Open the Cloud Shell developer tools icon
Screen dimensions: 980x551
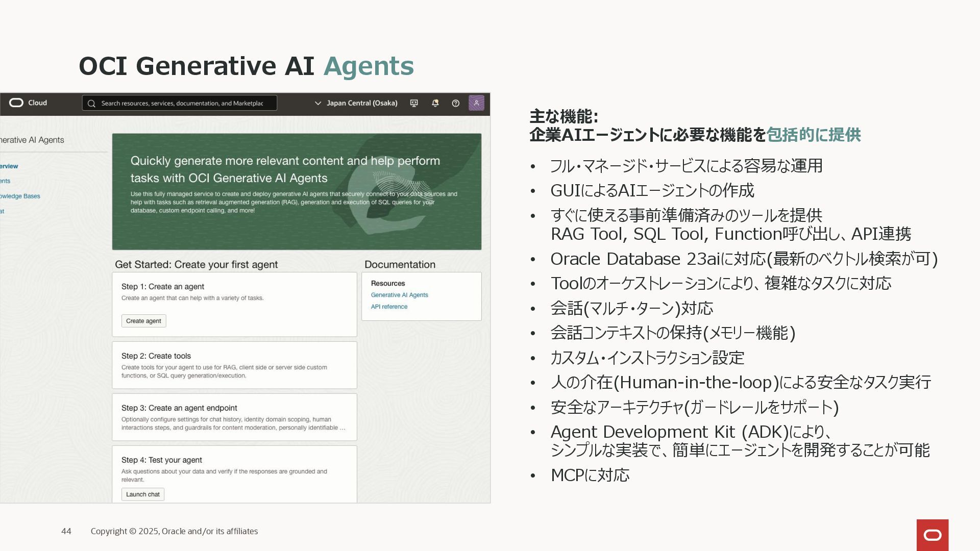point(414,103)
